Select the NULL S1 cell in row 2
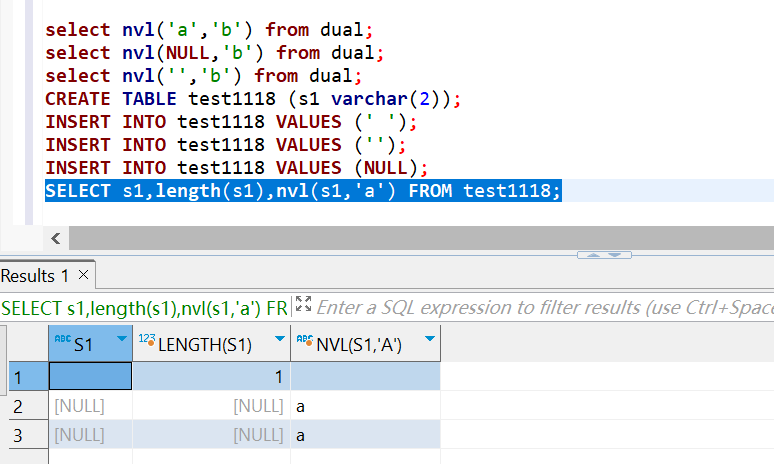This screenshot has width=774, height=464. [x=90, y=406]
